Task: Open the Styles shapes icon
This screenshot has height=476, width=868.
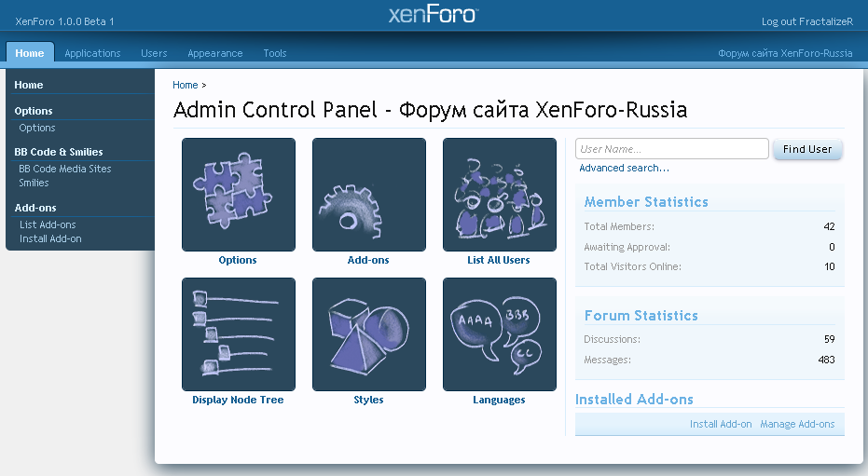Action: (x=369, y=334)
